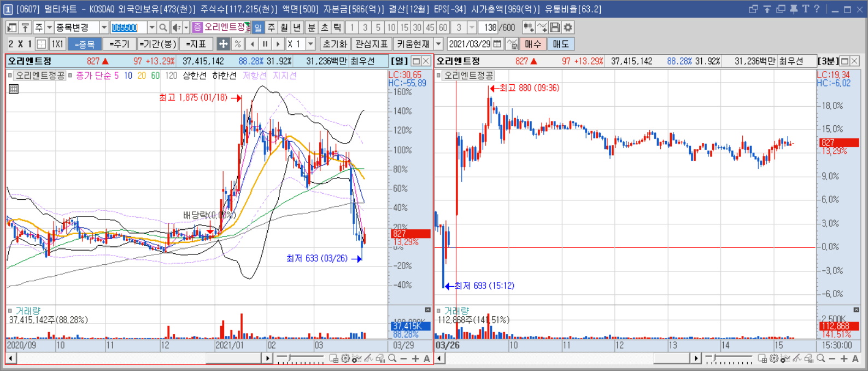
Task: Click the left chart bottom gear settings icon
Action: pos(345,358)
